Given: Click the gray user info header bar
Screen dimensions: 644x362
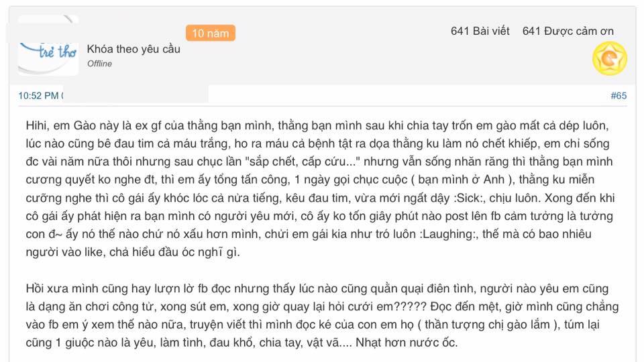Looking at the screenshot, I should pos(323,45).
